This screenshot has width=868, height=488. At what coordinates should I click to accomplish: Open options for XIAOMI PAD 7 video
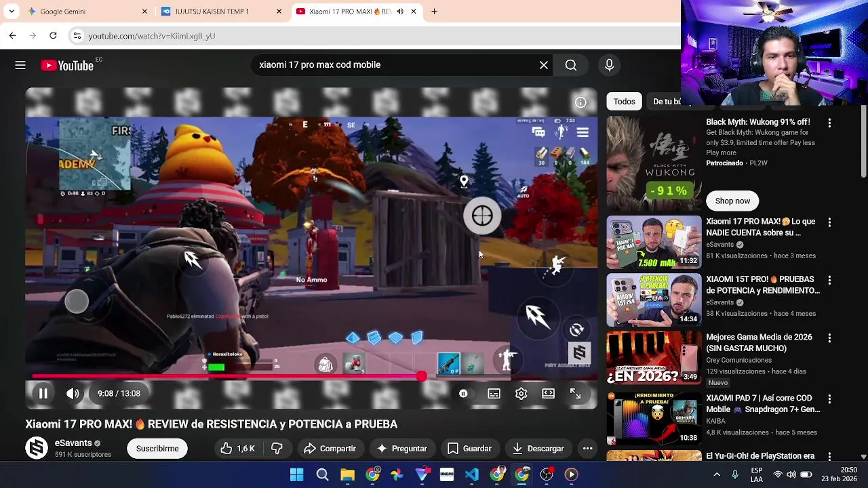(829, 399)
